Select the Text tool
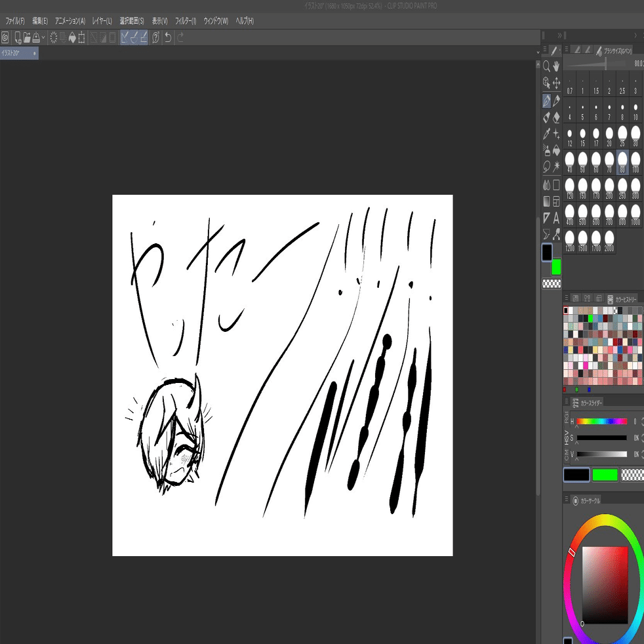The width and height of the screenshot is (644, 644). [x=557, y=218]
